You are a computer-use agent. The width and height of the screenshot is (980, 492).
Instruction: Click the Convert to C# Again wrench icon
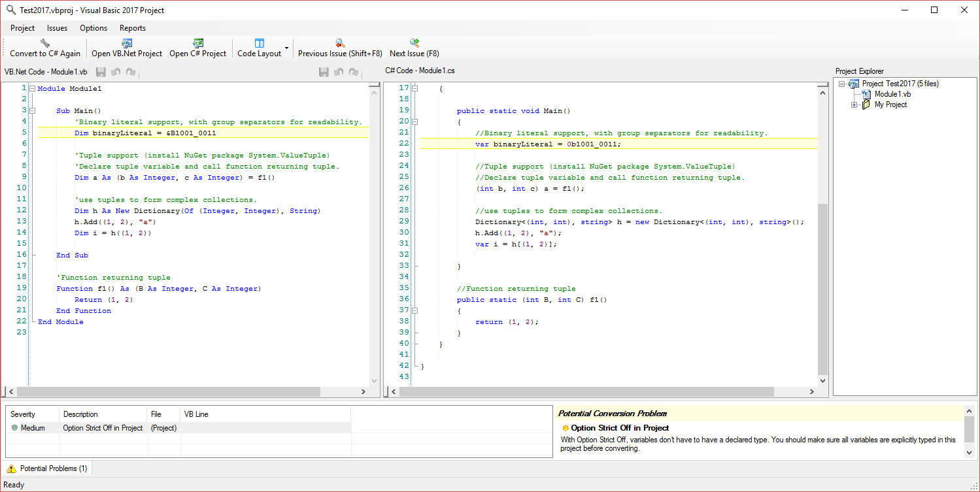click(x=45, y=43)
